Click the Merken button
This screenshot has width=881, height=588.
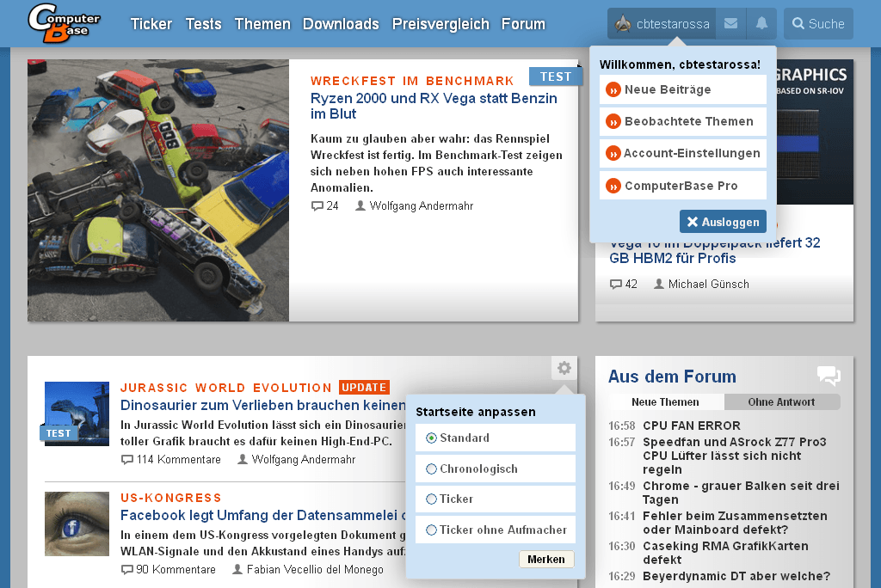(546, 560)
